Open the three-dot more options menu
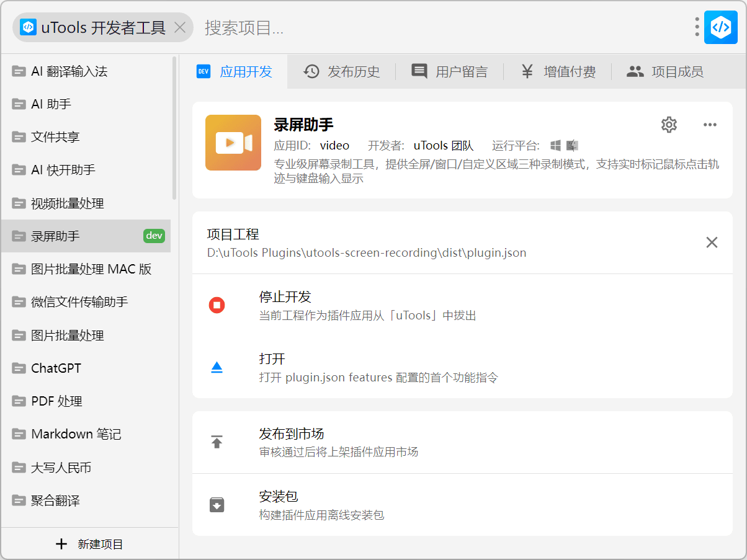Viewport: 747px width, 560px height. tap(710, 125)
